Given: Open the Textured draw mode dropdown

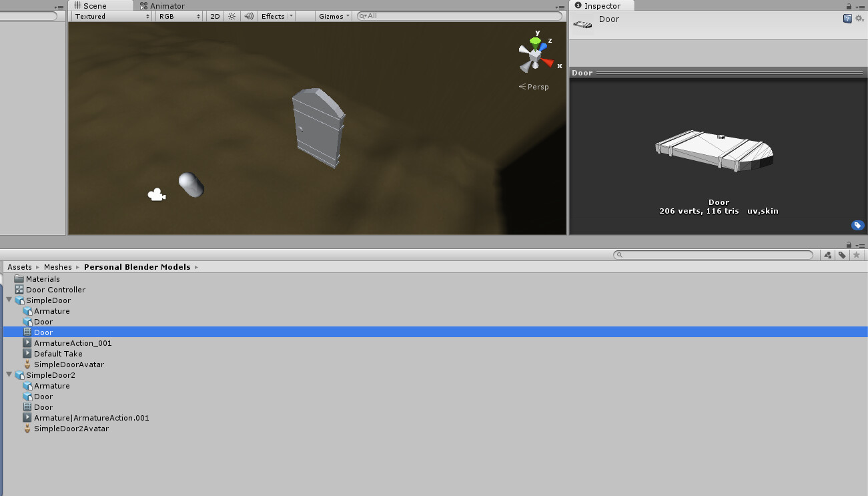Looking at the screenshot, I should tap(110, 16).
